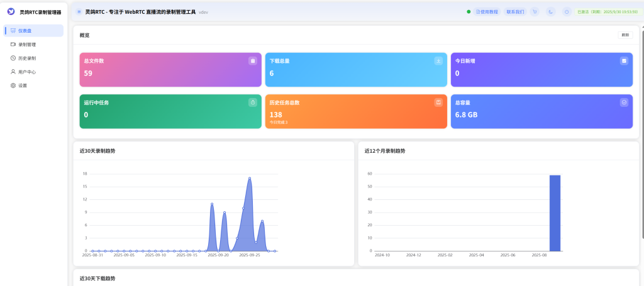Click the bar in the 12-month recording chart
The image size is (644, 286).
(x=555, y=213)
